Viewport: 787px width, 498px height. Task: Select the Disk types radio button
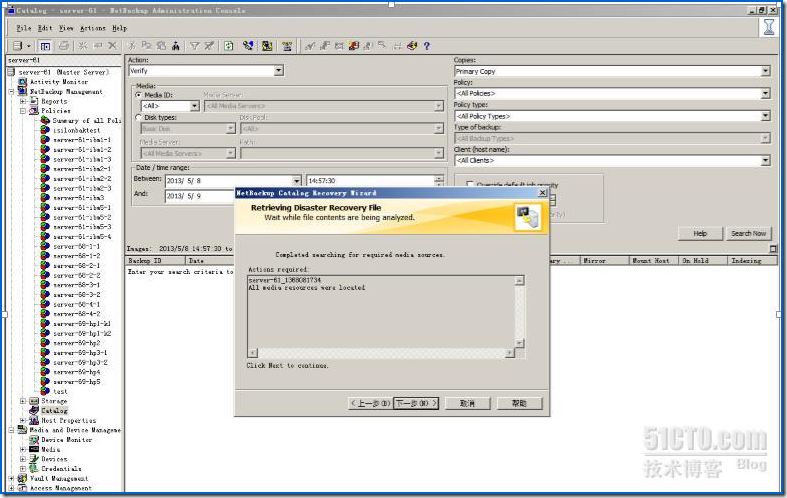(x=138, y=117)
